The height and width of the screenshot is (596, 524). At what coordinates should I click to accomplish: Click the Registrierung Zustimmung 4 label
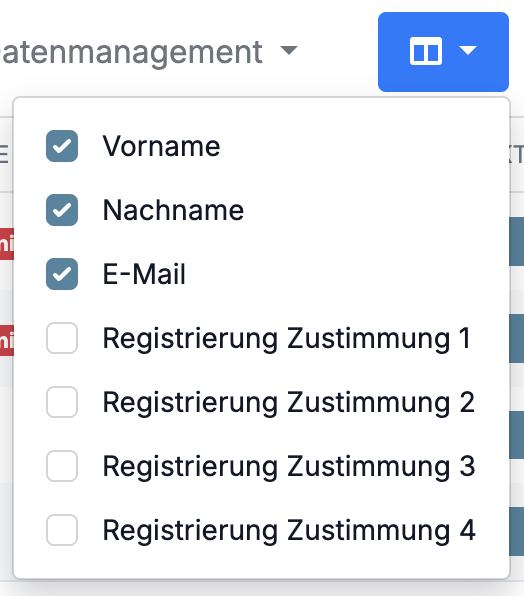(289, 530)
